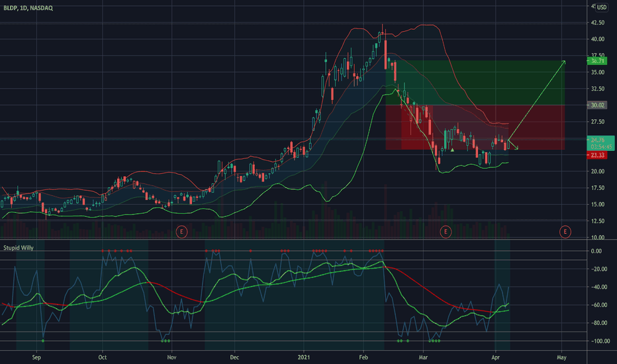Select the 30.02 entry price label

pyautogui.click(x=597, y=105)
